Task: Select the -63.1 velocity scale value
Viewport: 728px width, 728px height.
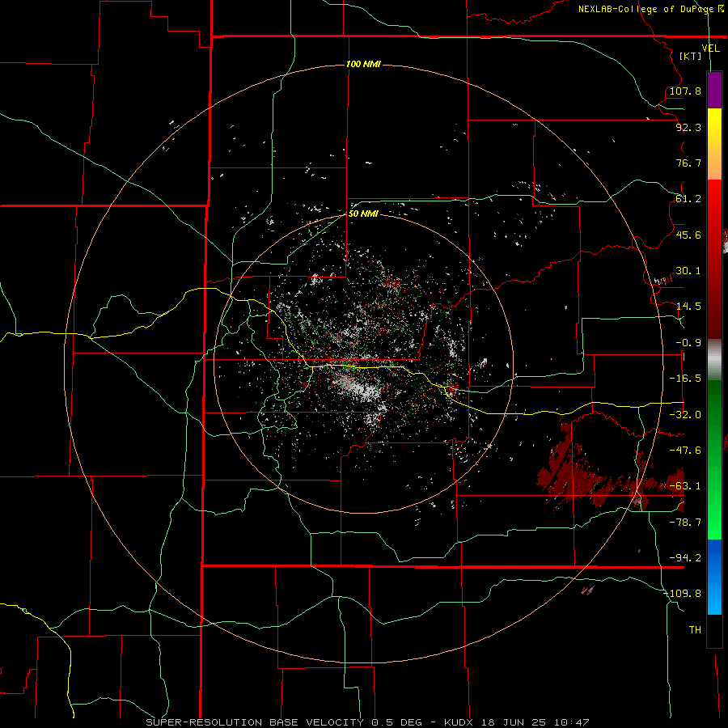Action: click(685, 486)
